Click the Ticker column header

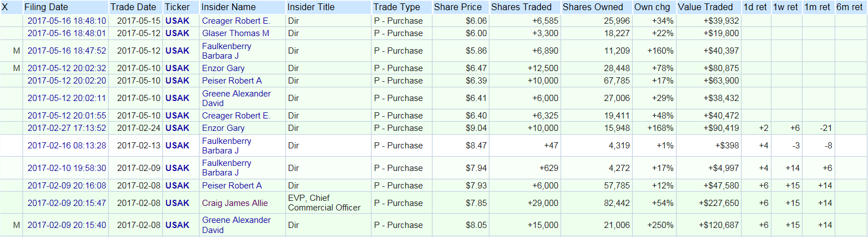177,7
